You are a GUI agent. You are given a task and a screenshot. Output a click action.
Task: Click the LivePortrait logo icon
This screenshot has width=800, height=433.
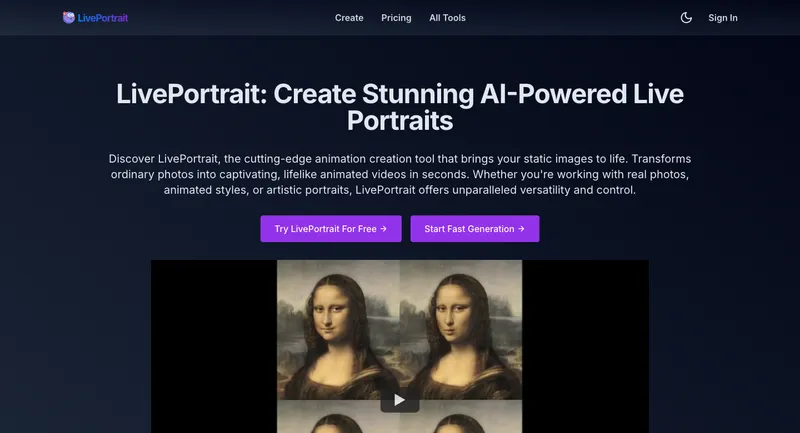(68, 18)
